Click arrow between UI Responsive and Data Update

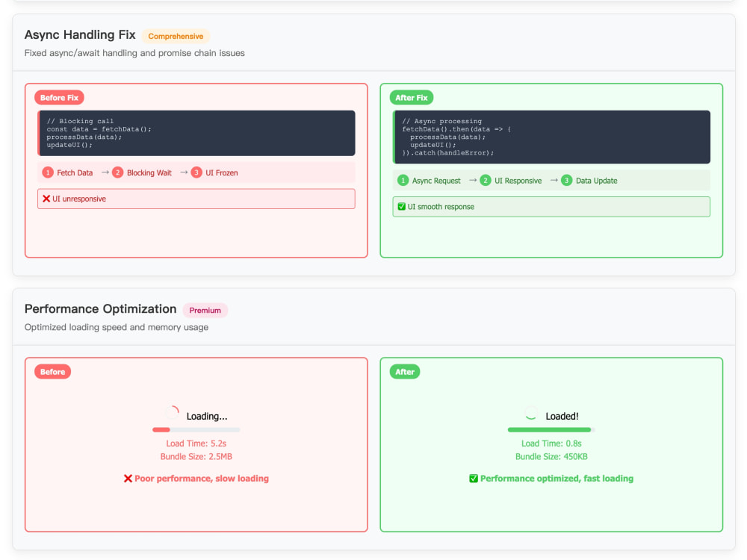[554, 181]
